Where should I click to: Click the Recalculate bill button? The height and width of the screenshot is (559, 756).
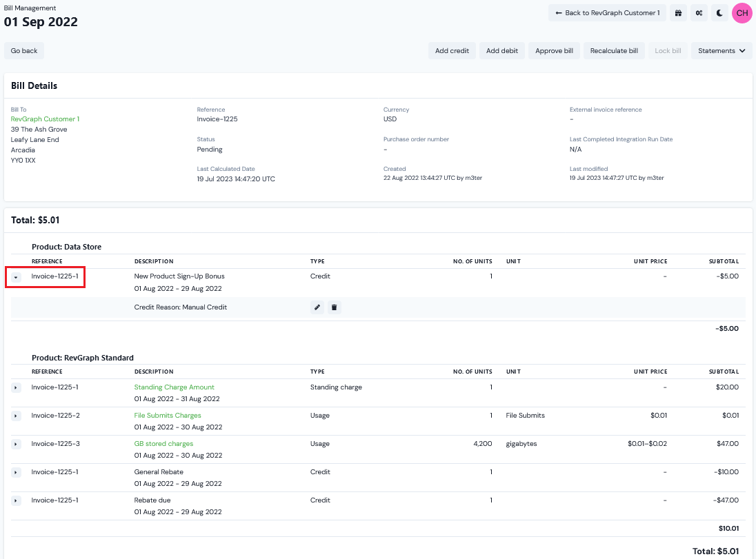tap(614, 50)
